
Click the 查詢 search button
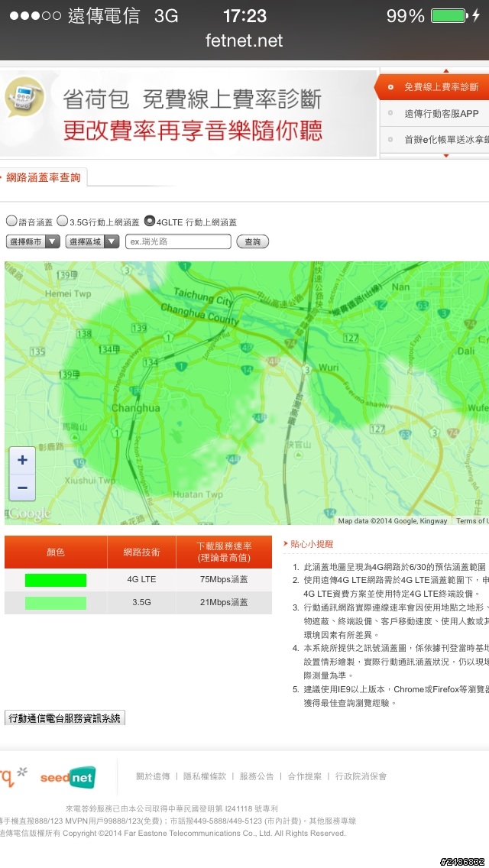[253, 242]
